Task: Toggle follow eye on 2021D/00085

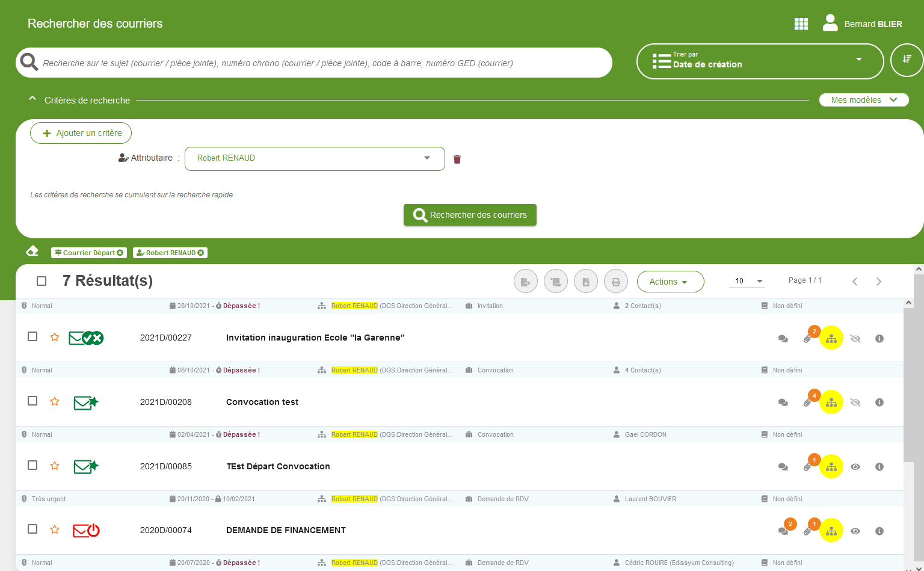Action: pos(855,467)
